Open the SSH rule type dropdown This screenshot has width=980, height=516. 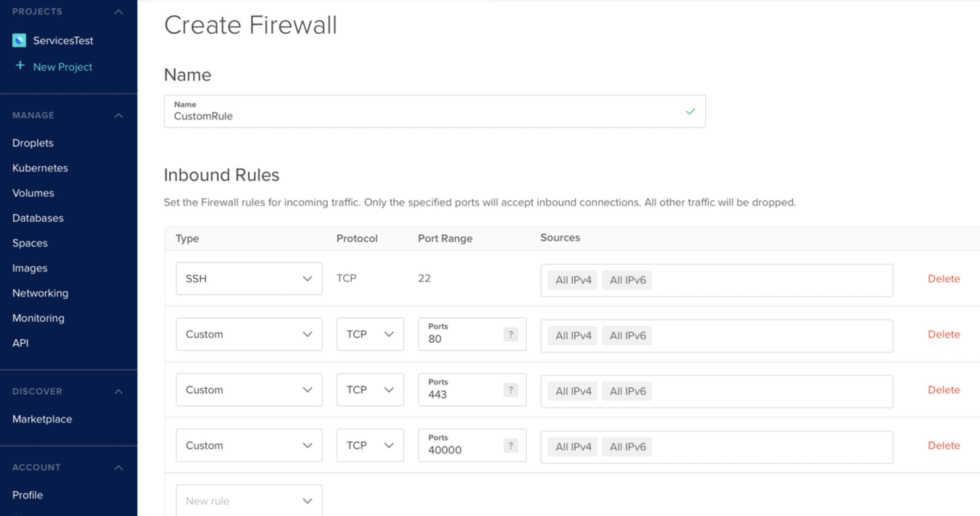pos(249,278)
